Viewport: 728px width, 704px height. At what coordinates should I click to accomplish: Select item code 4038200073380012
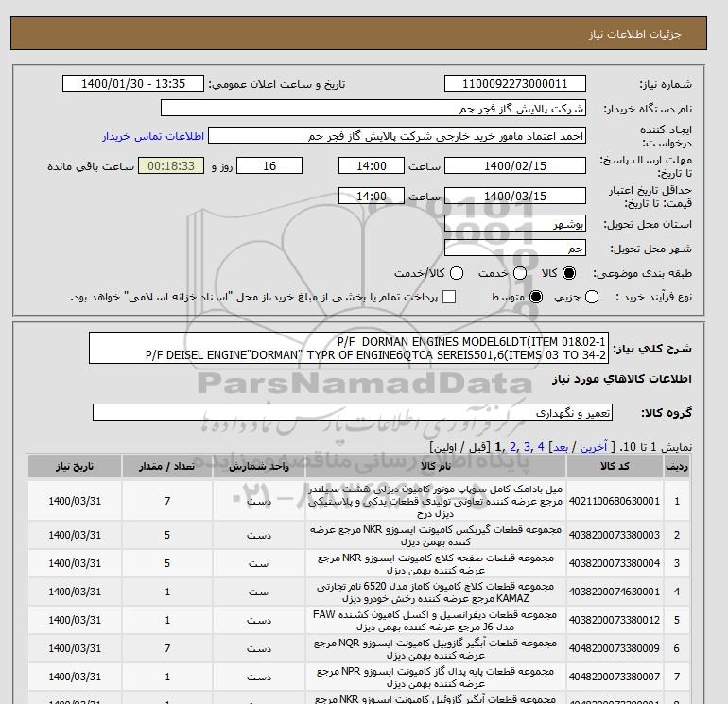[615, 620]
